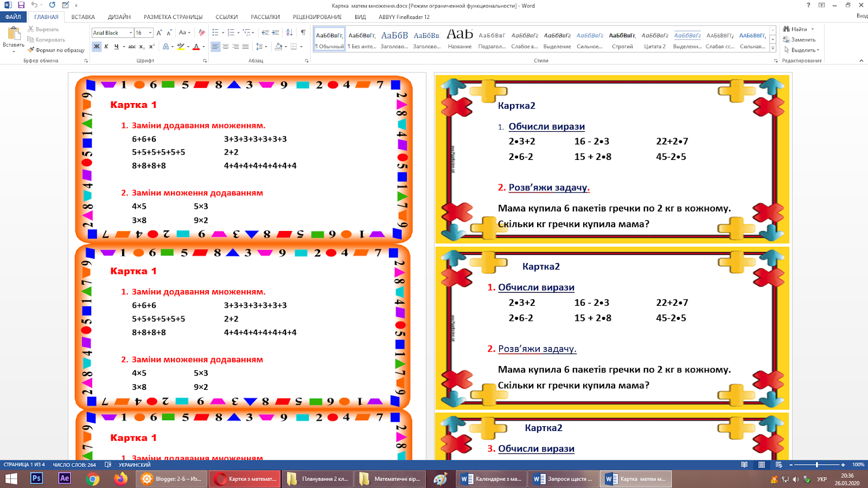The image size is (868, 488).
Task: Toggle strikethrough (abc) formatting
Action: pos(132,47)
